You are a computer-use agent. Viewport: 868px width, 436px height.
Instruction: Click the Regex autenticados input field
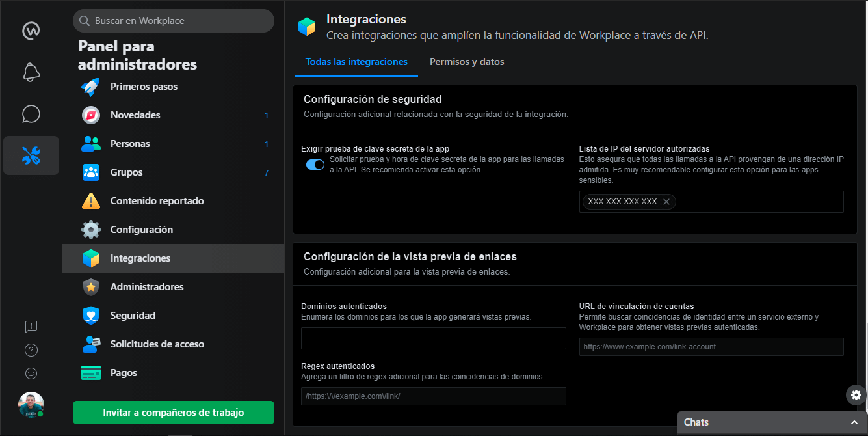point(434,396)
